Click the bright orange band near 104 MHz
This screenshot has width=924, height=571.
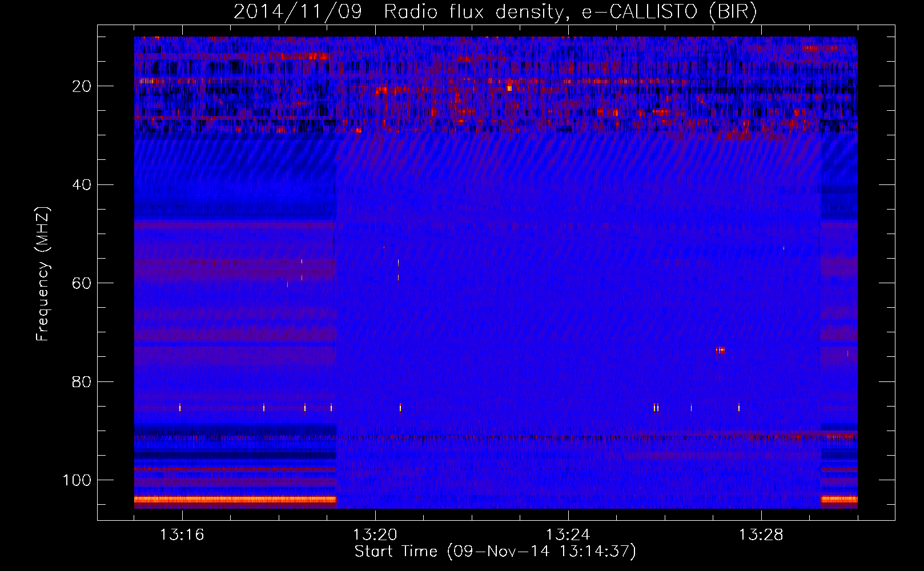pos(235,499)
